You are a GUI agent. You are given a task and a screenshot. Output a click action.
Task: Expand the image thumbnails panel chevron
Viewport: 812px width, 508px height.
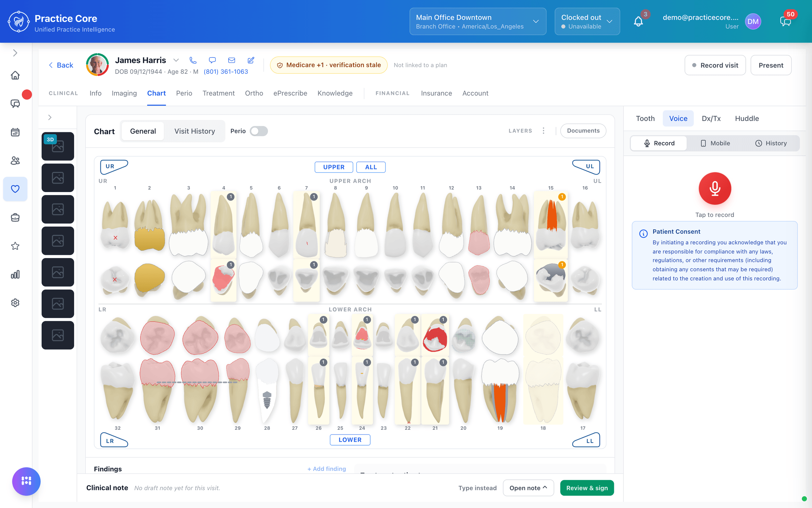(x=50, y=117)
